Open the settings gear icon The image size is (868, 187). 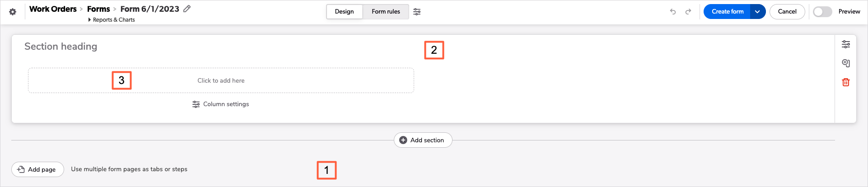point(13,12)
